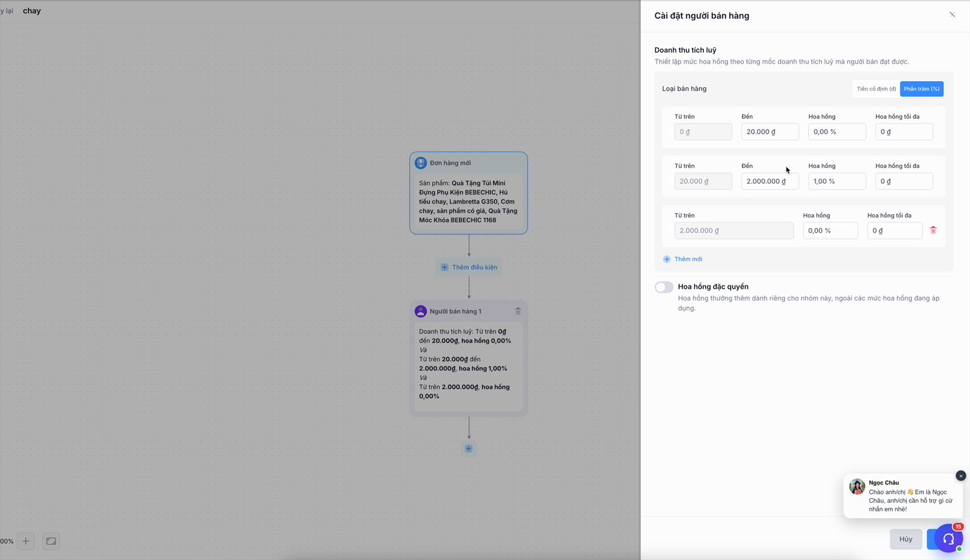Click the Doanh thu tích luỹ heading
This screenshot has width=970, height=560.
[685, 50]
